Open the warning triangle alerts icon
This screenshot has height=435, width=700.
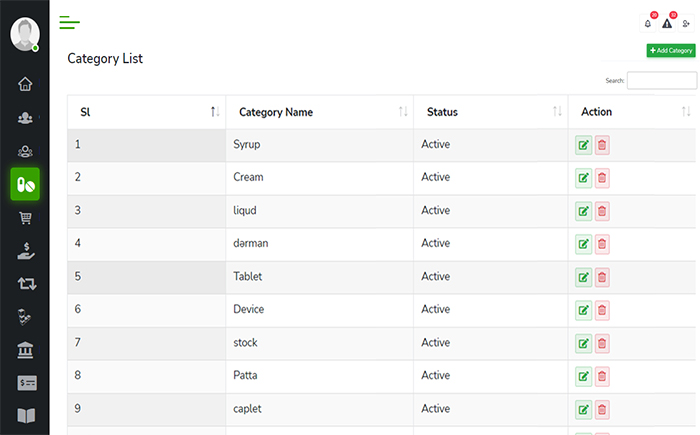point(667,23)
